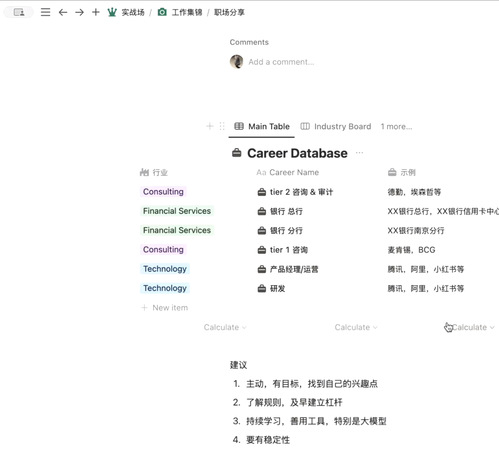
Task: Click the Career Name column header
Action: pyautogui.click(x=288, y=172)
